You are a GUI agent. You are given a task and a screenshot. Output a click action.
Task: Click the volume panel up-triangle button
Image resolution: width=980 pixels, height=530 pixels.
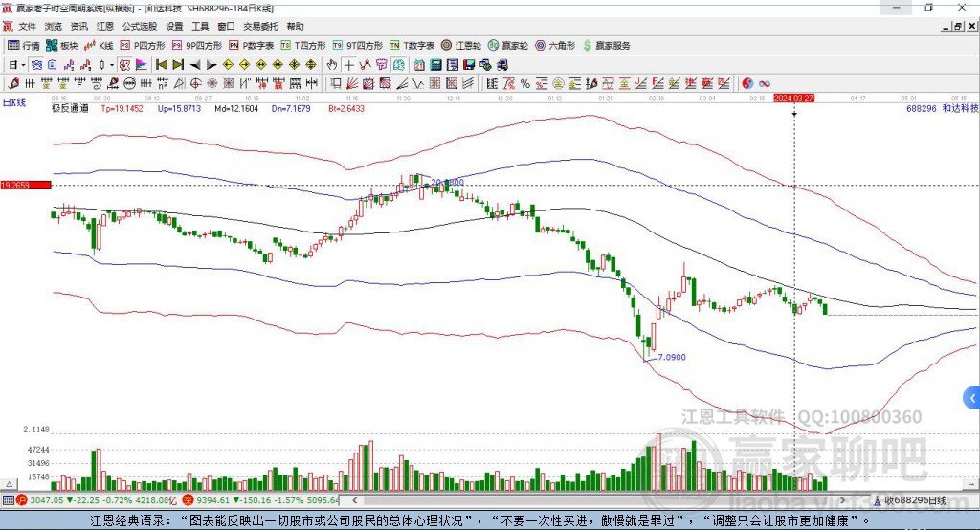tap(10, 484)
